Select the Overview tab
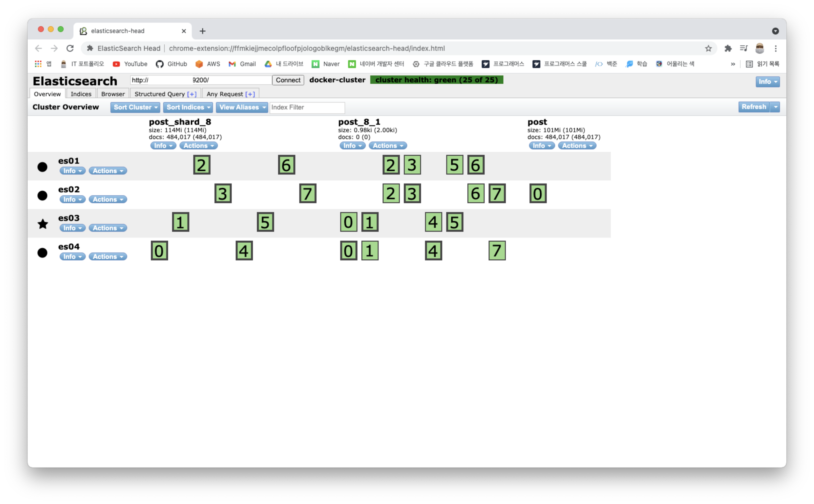Image resolution: width=814 pixels, height=504 pixels. [x=47, y=94]
